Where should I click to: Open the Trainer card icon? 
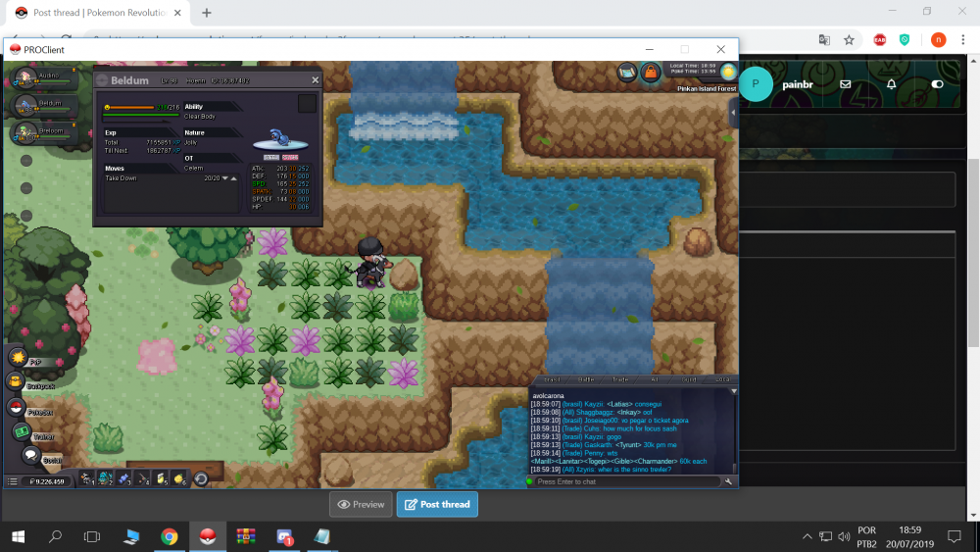tap(20, 431)
